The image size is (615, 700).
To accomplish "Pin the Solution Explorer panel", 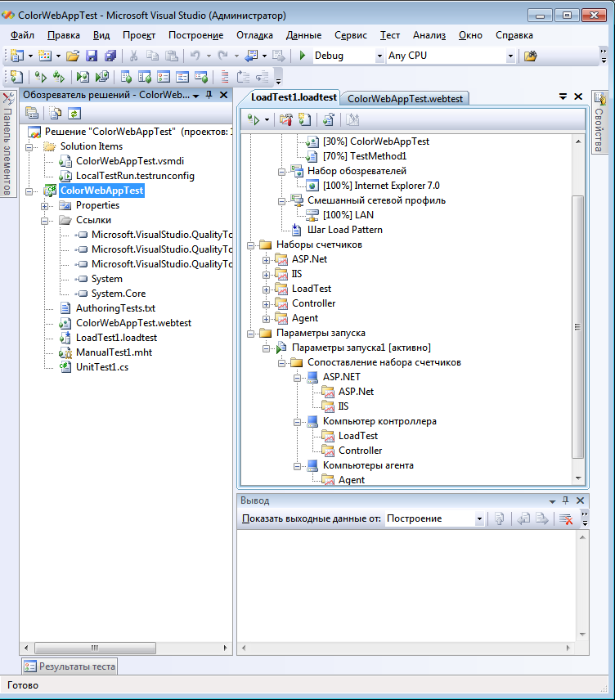I will click(x=209, y=95).
